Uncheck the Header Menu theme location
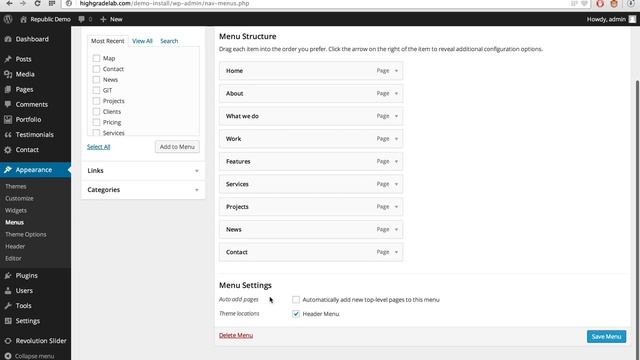 (296, 314)
